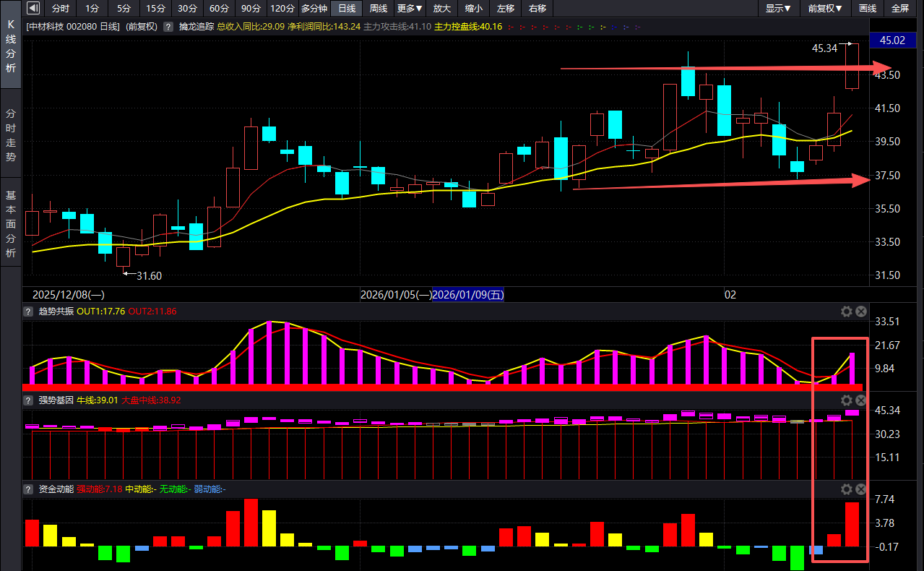This screenshot has height=571, width=924.
Task: Open the 基本面分析 sidebar tab
Action: (10, 224)
